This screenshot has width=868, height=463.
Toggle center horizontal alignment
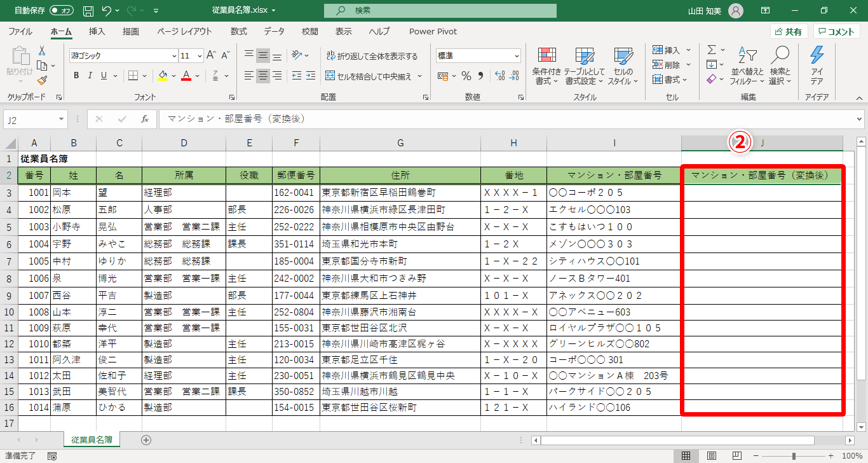point(263,76)
